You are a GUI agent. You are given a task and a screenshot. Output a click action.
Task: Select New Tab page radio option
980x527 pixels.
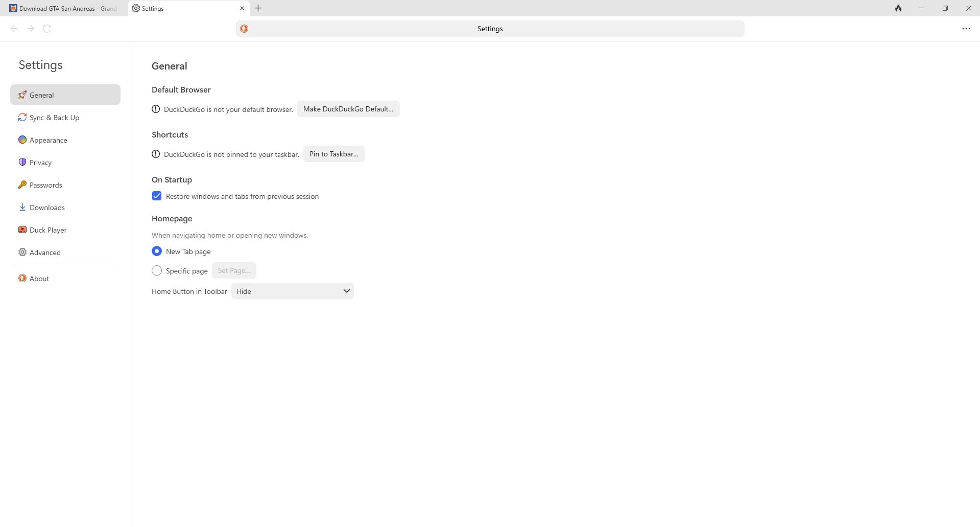click(x=157, y=251)
